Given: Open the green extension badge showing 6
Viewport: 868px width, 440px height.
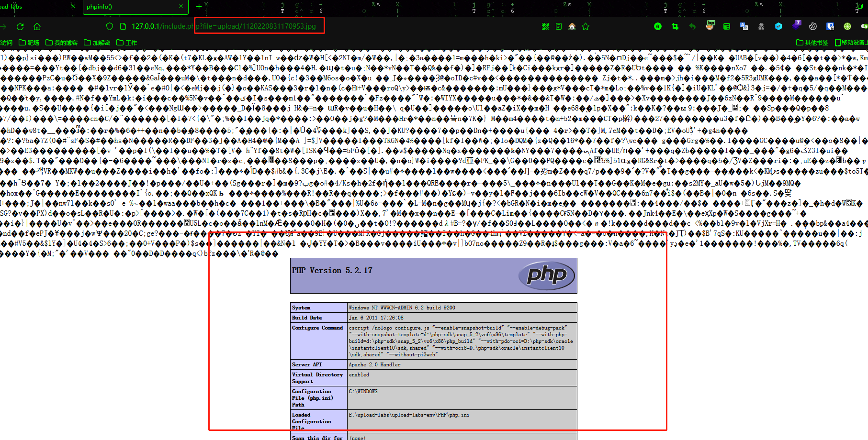Looking at the screenshot, I should click(658, 26).
